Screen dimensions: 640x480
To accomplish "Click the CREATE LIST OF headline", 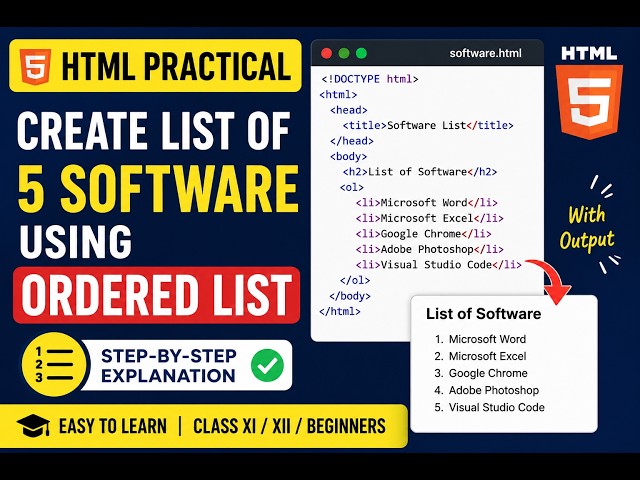I will pos(153,131).
